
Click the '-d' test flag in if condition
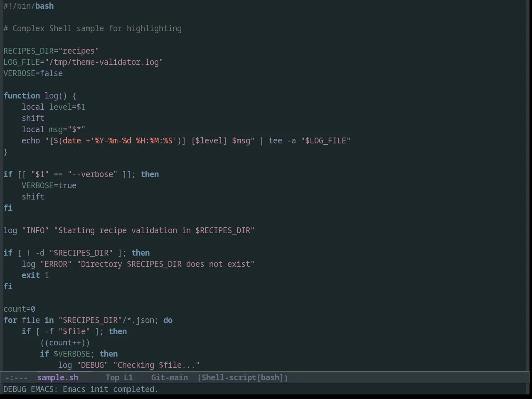[x=40, y=253]
